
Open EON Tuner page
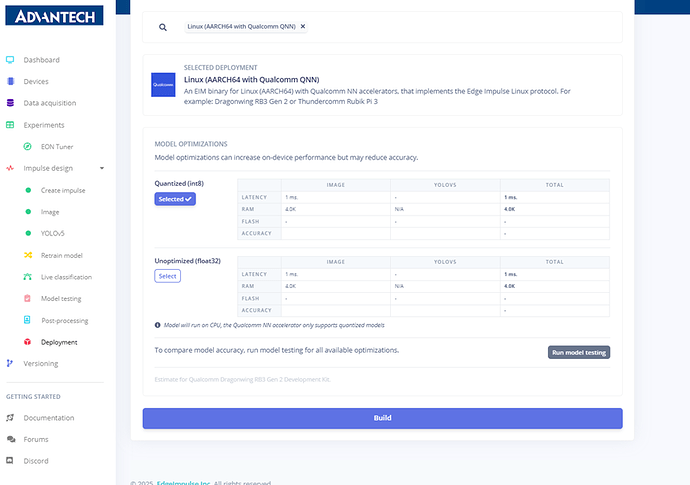point(57,147)
